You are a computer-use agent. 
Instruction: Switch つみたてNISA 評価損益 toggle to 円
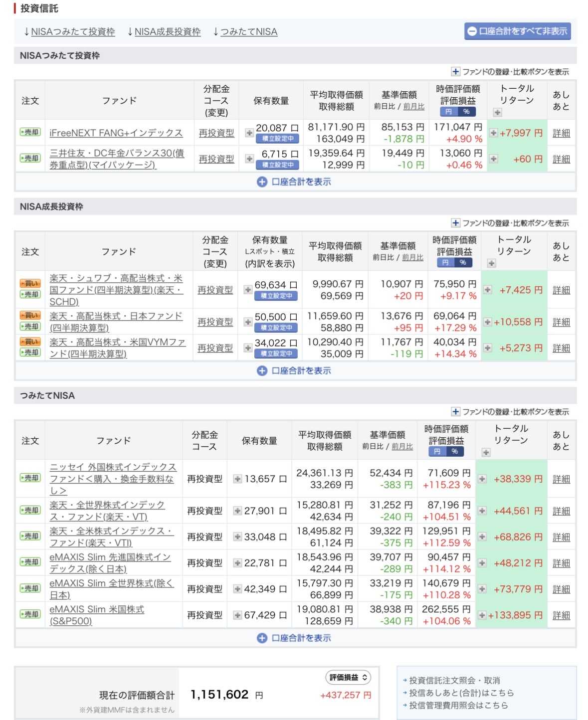pos(437,451)
